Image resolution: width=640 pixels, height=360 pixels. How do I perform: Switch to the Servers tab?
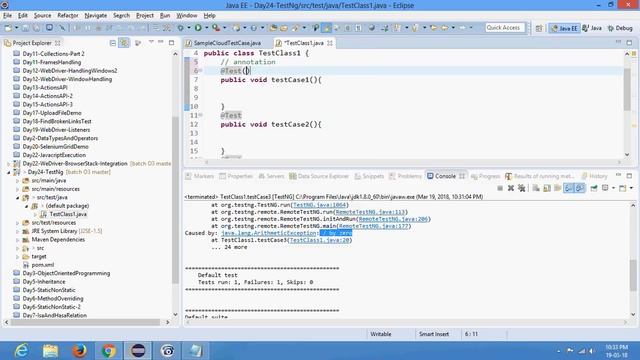click(x=271, y=176)
